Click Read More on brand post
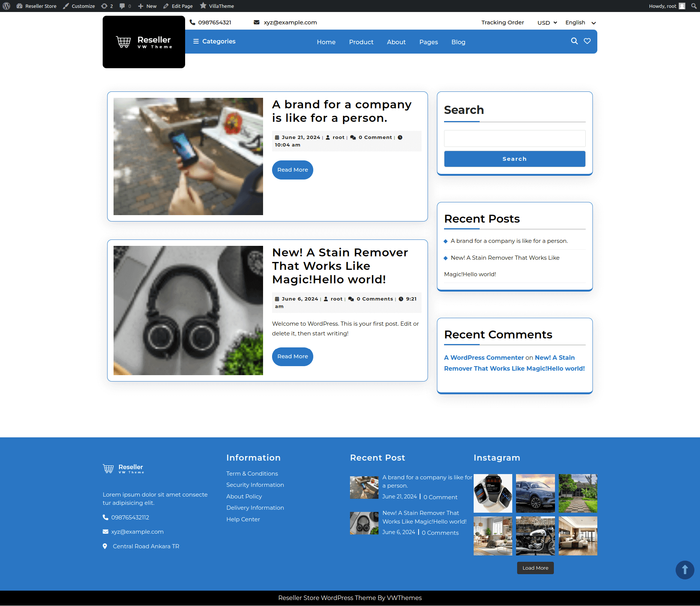Image resolution: width=700 pixels, height=606 pixels. pos(292,170)
